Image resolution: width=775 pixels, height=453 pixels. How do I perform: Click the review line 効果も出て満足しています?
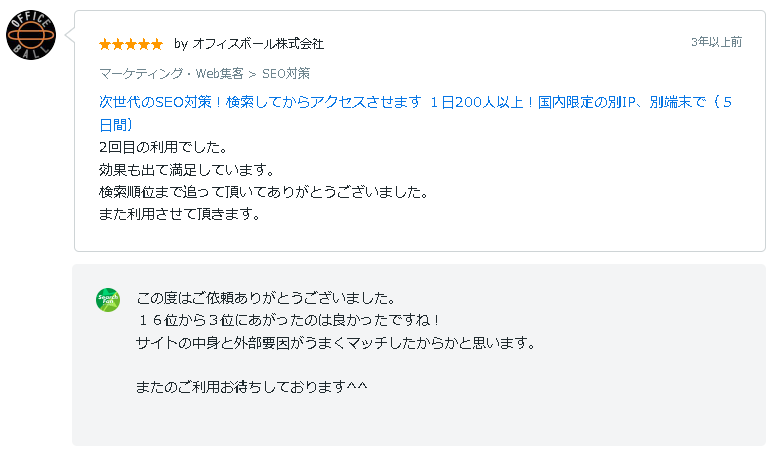(x=187, y=169)
